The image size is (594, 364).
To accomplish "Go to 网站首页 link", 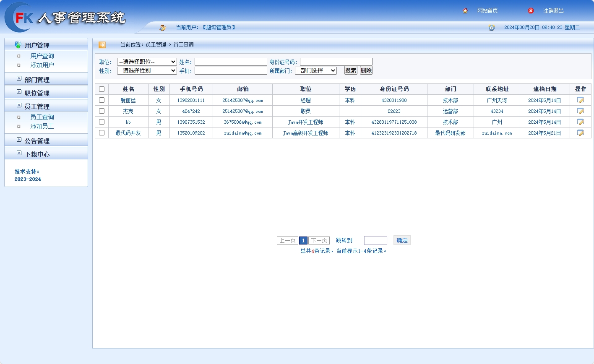I will (x=487, y=10).
